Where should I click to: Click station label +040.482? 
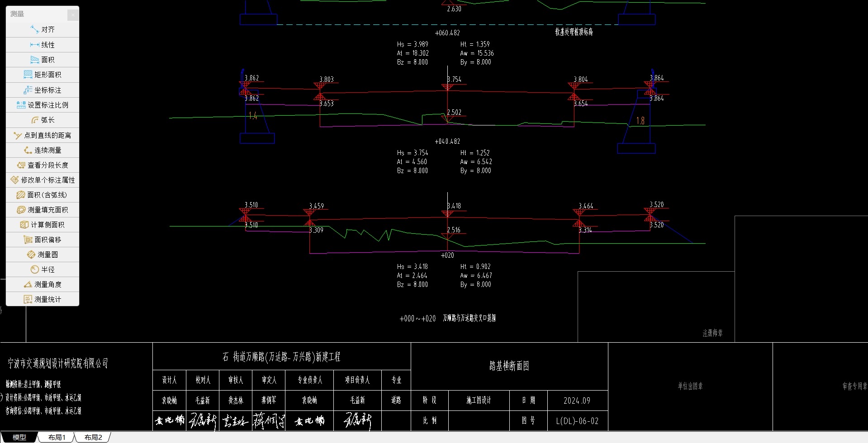[x=447, y=141]
